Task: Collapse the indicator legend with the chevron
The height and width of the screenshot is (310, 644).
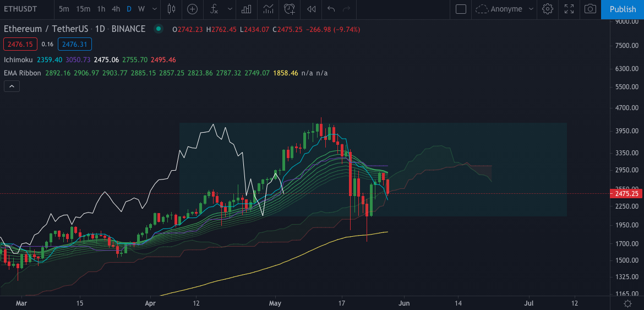Action: (12, 86)
